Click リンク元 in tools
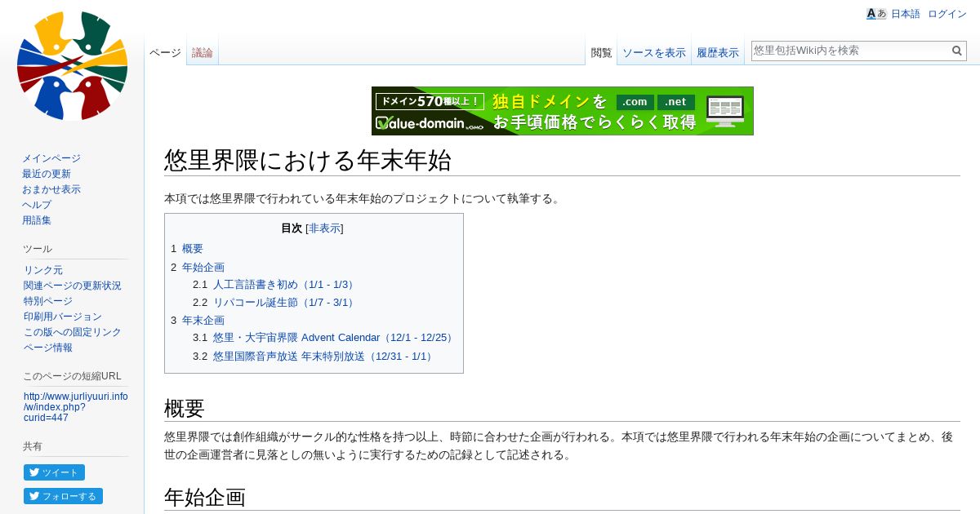 point(43,270)
